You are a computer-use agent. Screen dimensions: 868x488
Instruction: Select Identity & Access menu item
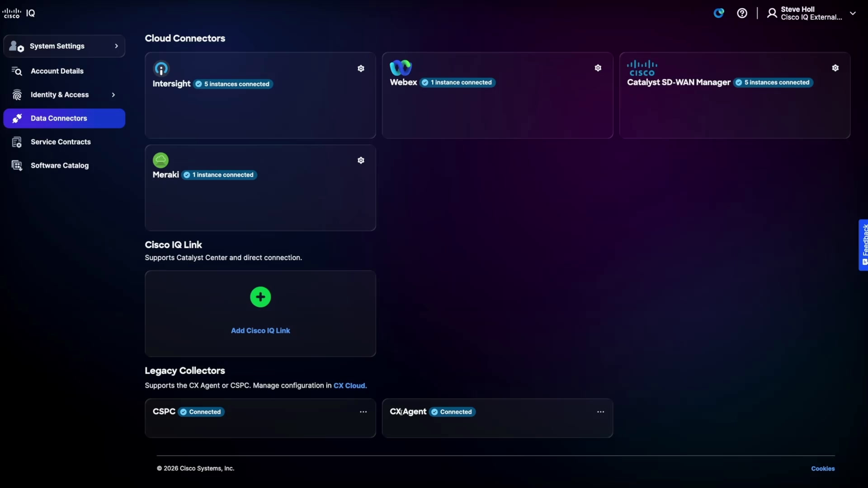point(64,95)
